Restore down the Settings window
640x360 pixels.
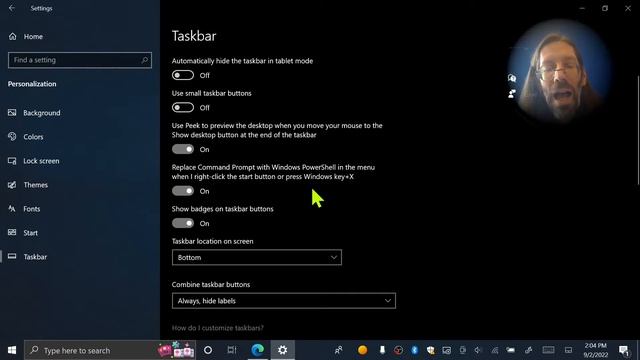coord(605,8)
